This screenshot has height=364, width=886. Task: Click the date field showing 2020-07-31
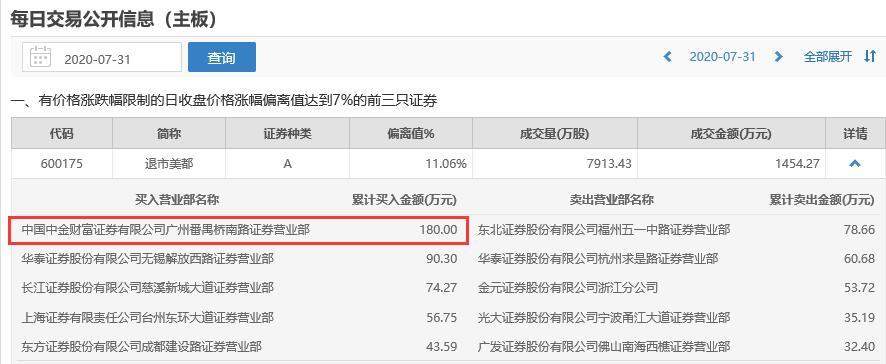[x=102, y=57]
